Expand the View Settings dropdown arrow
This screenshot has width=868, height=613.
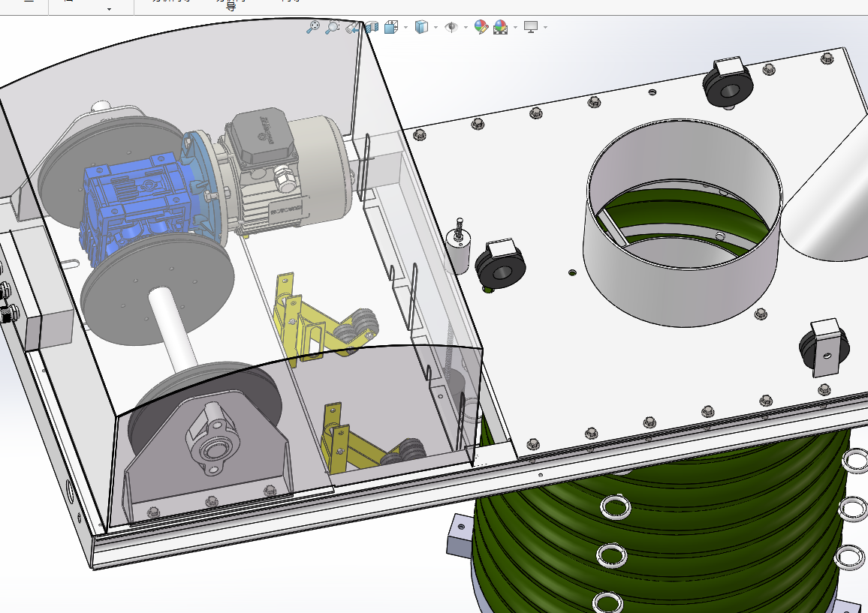(x=545, y=27)
